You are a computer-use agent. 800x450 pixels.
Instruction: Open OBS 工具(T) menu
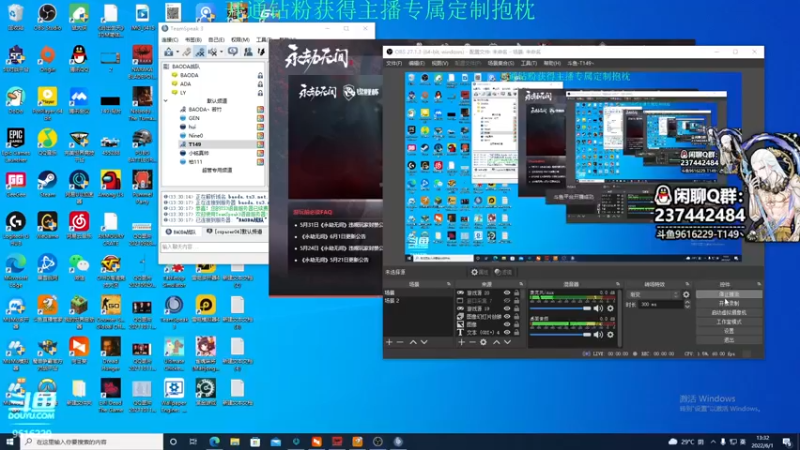[x=529, y=63]
